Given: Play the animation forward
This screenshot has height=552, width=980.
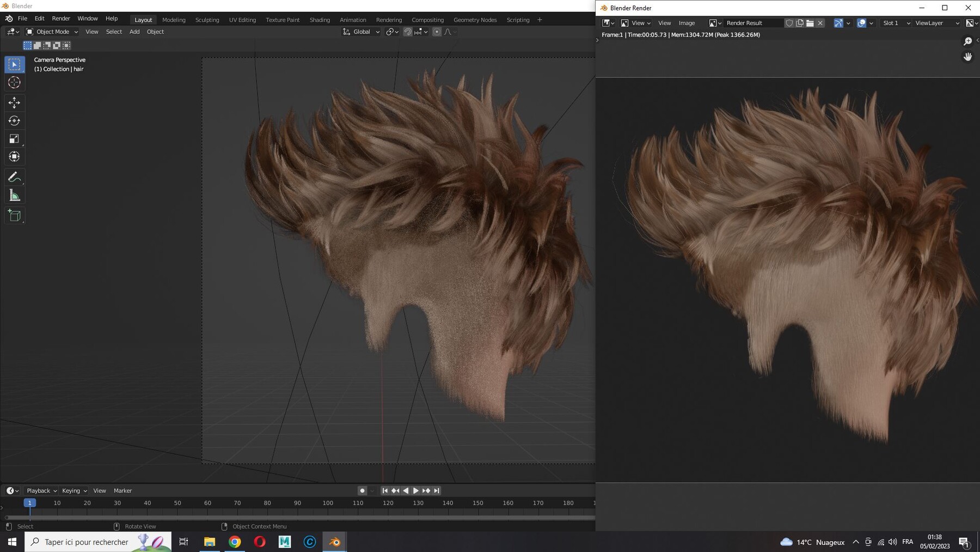Looking at the screenshot, I should (416, 490).
